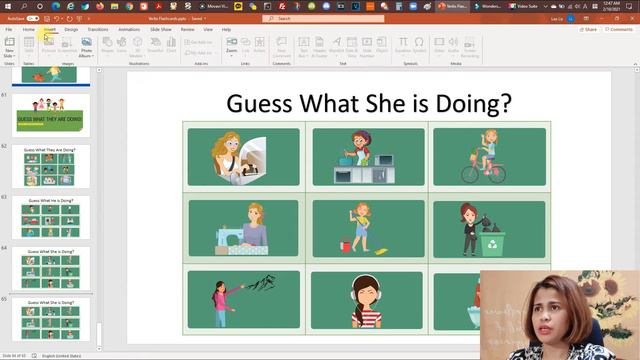Insert 3D Models from the ribbon

[138, 47]
